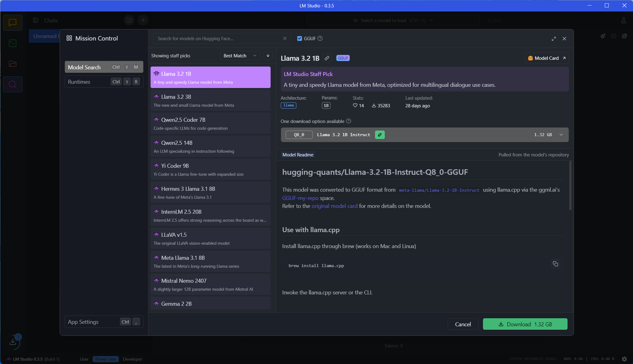Viewport: 633px width, 364px height.
Task: Click the new chat plus icon
Action: (x=143, y=20)
